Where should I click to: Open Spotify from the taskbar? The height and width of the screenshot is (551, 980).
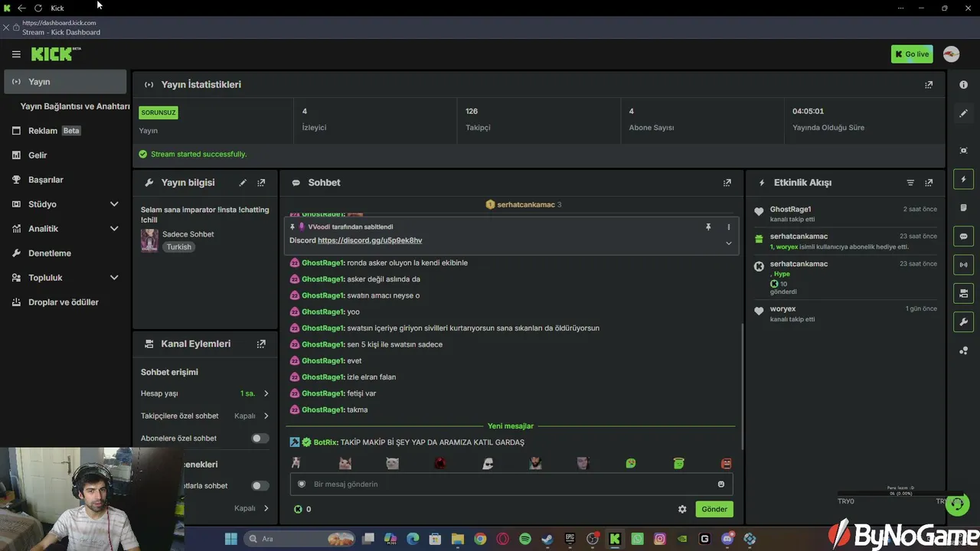tap(525, 539)
